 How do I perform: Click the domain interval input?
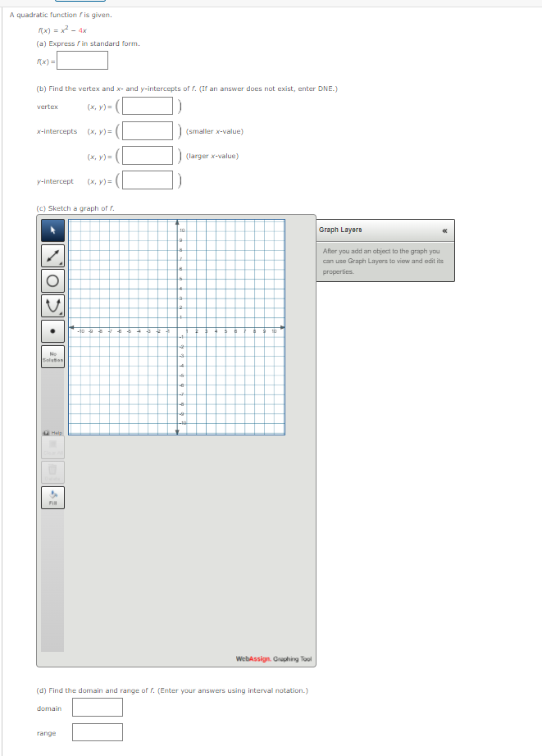(x=97, y=707)
